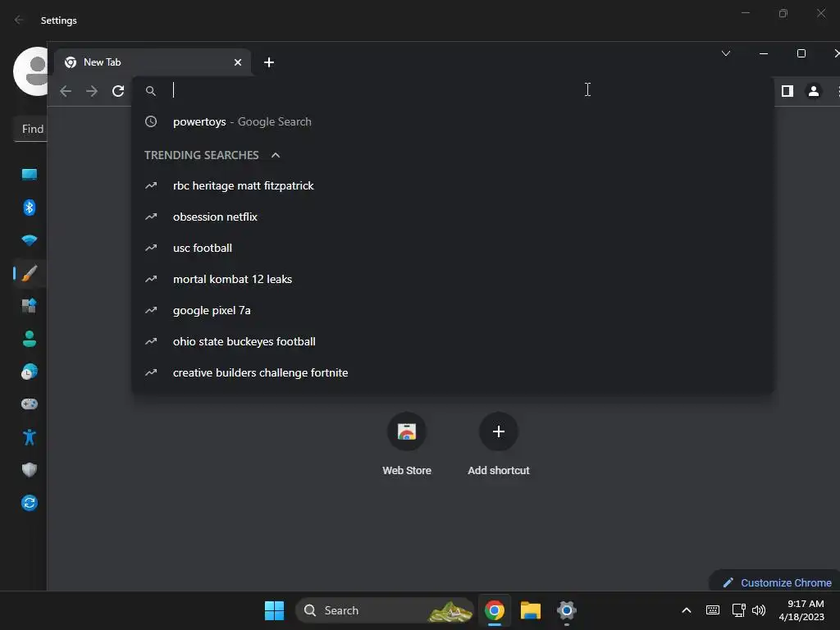The image size is (840, 630).
Task: Open Network & internet Wi-Fi icon in Settings
Action: point(30,240)
